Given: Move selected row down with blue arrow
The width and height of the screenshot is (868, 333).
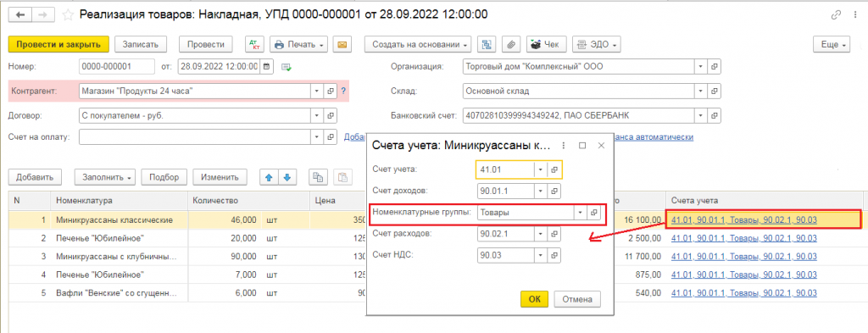Looking at the screenshot, I should click(287, 178).
